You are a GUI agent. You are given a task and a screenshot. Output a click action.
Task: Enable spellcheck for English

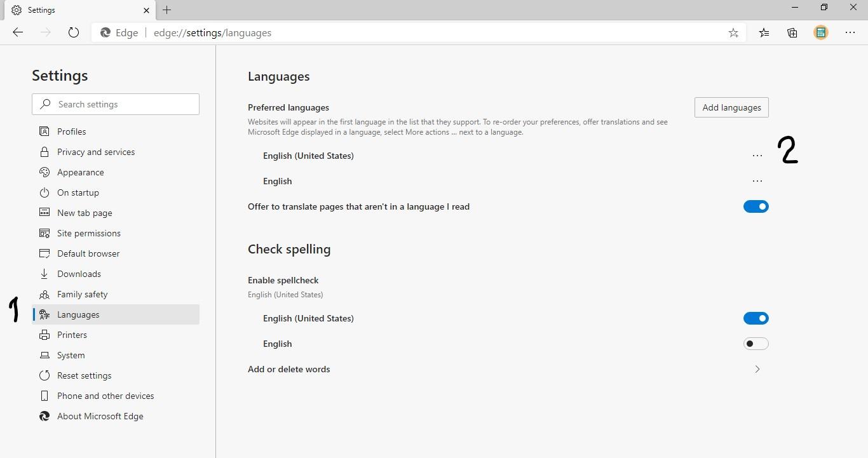(756, 344)
